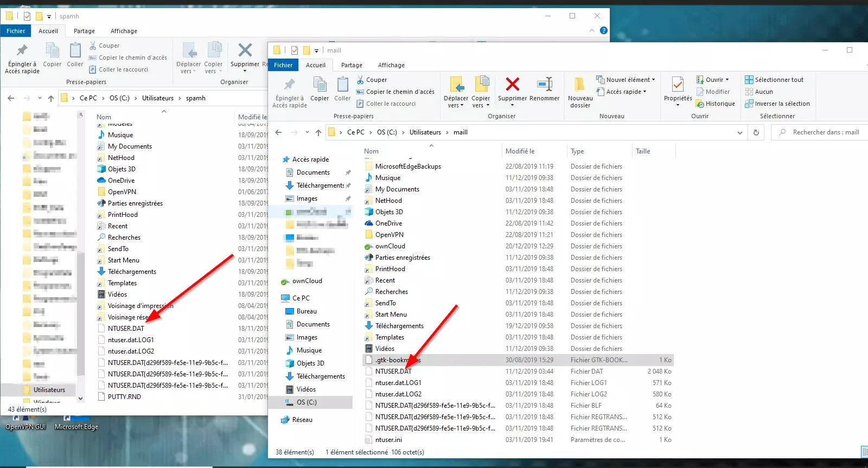This screenshot has height=468, width=868.
Task: Click Coller le raccourci in maill window
Action: point(386,104)
